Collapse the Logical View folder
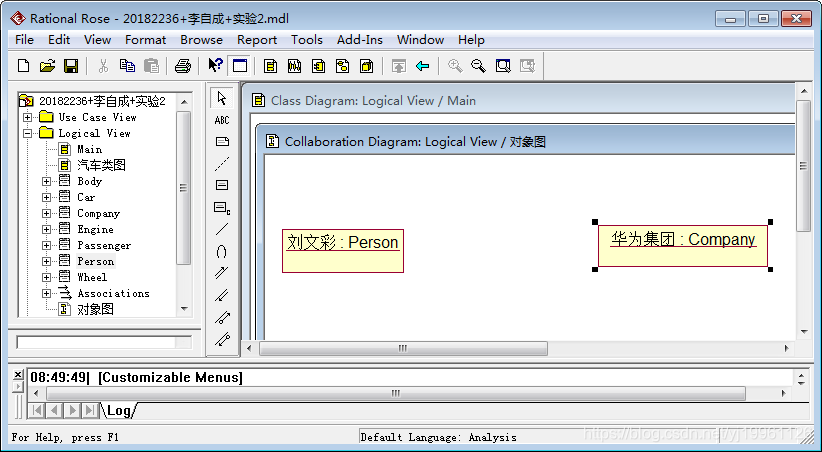The height and width of the screenshot is (452, 822). [x=27, y=134]
